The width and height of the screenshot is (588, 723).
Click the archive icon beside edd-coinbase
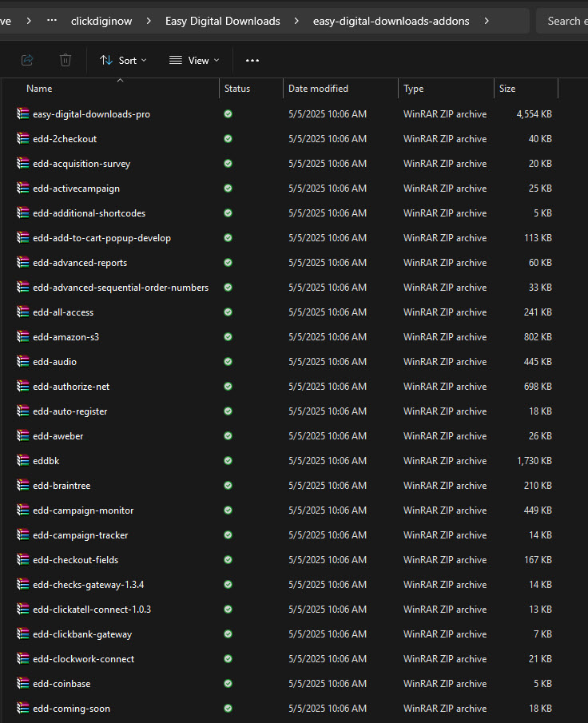click(x=22, y=683)
